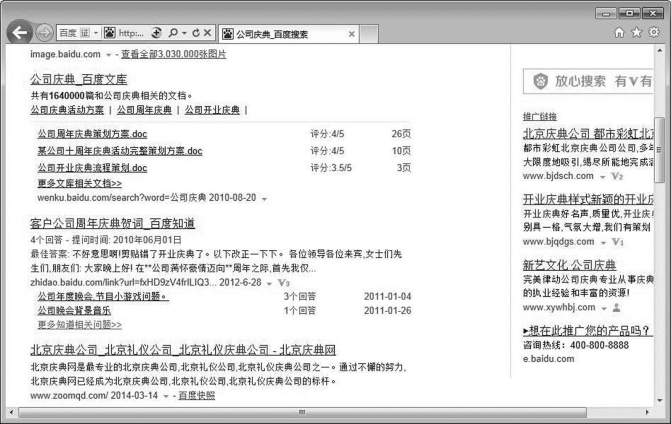Open 北京庆典公司_北京礼仪公司 北京庆典网 title
The height and width of the screenshot is (424, 671).
[x=183, y=350]
